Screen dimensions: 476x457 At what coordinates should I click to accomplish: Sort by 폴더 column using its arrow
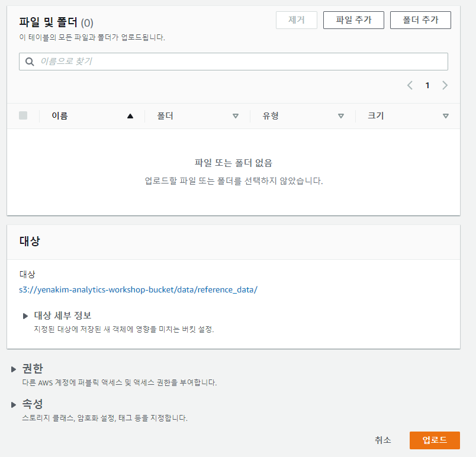(235, 116)
